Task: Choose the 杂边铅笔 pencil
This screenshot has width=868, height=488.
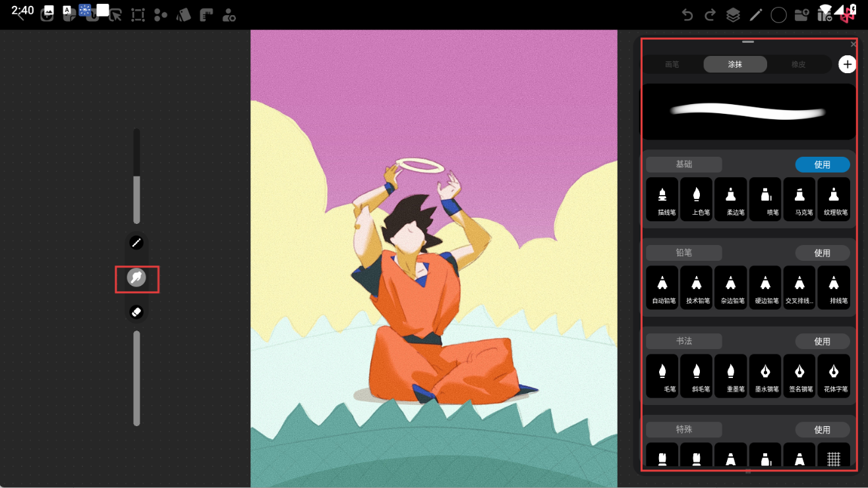Action: 731,288
